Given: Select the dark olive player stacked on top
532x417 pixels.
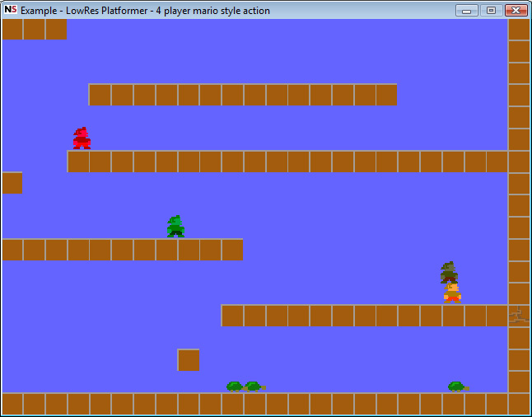Looking at the screenshot, I should (x=449, y=272).
